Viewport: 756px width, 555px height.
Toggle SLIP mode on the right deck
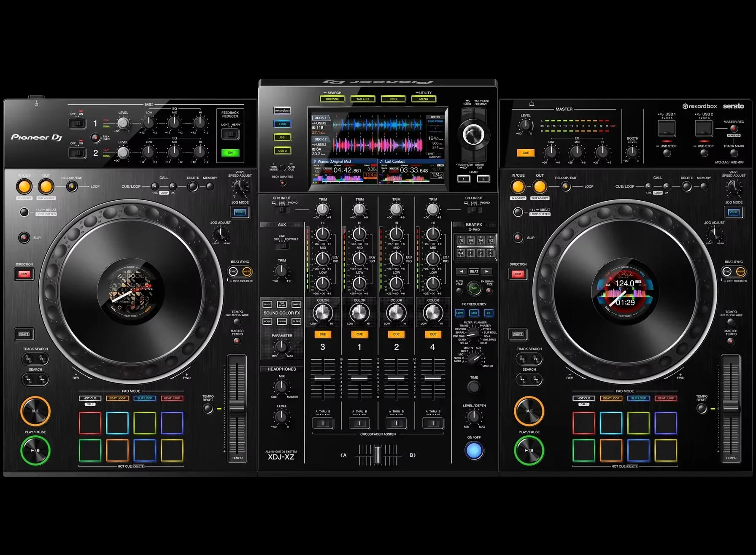tap(518, 237)
